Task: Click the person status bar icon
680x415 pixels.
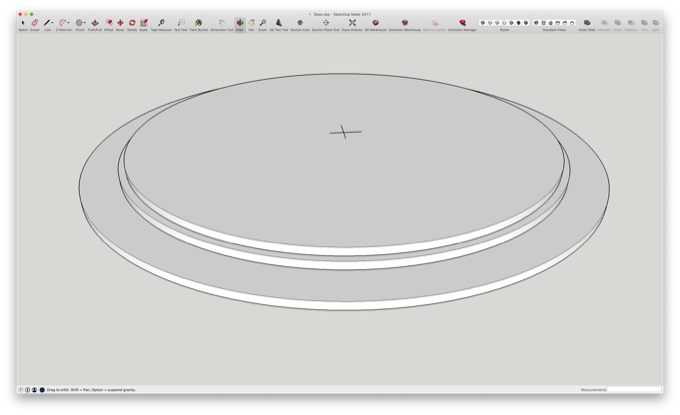Action: click(x=34, y=390)
